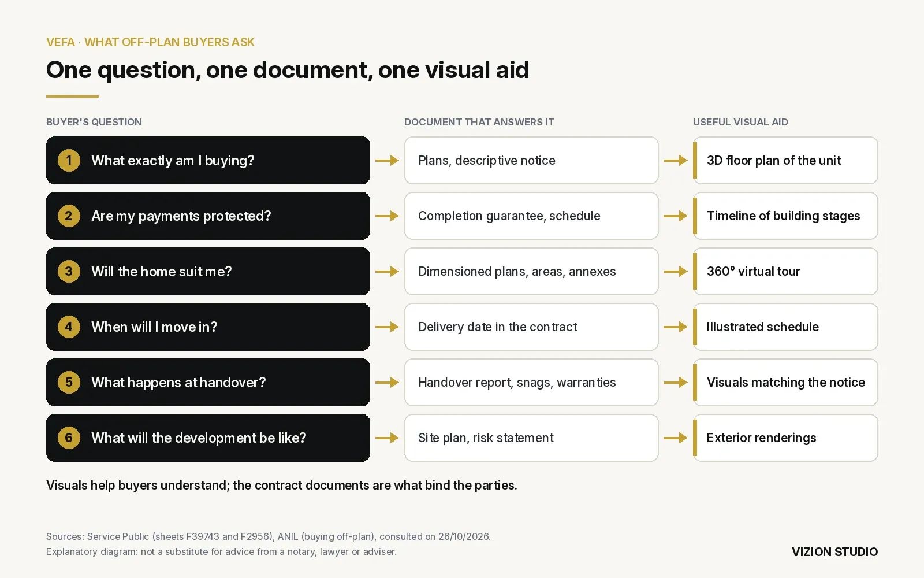
Task: Click 'Site plan, risk statement' box
Action: 531,438
